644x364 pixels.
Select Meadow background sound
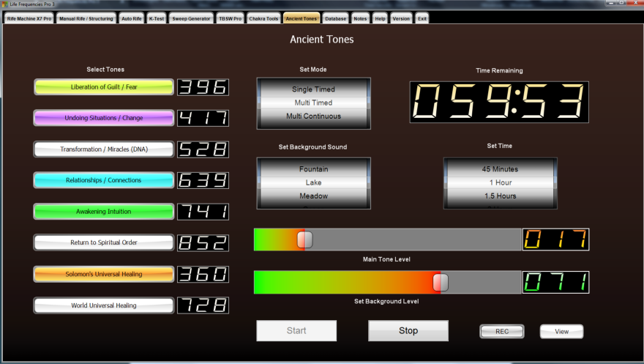pos(313,196)
